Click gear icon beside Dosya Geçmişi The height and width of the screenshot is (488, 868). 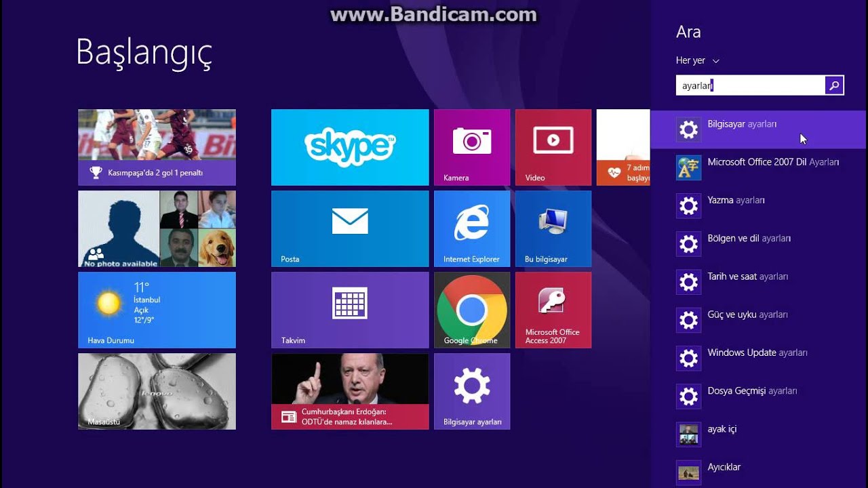[688, 396]
